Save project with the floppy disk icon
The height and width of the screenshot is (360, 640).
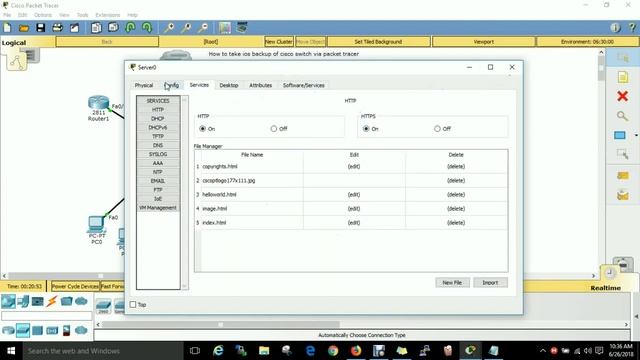coord(40,28)
